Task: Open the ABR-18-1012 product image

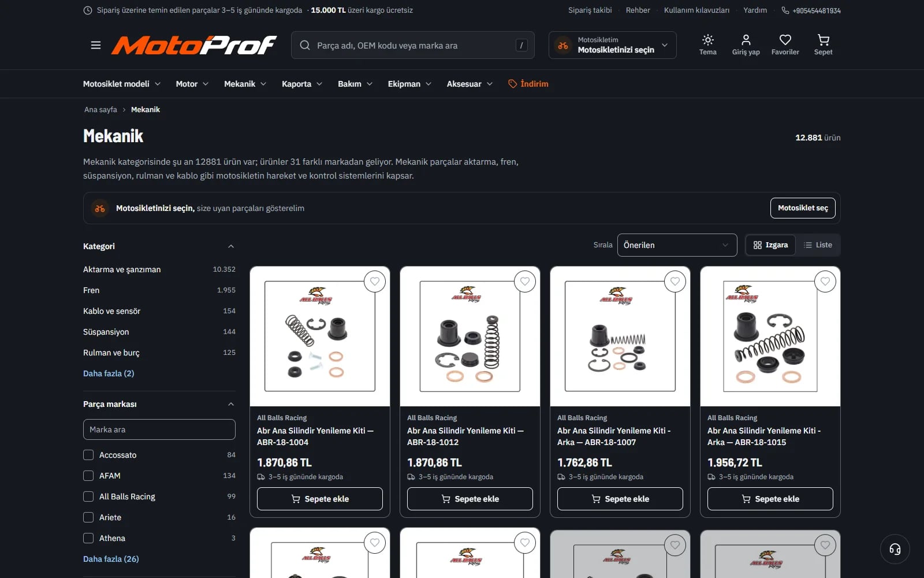Action: (470, 336)
